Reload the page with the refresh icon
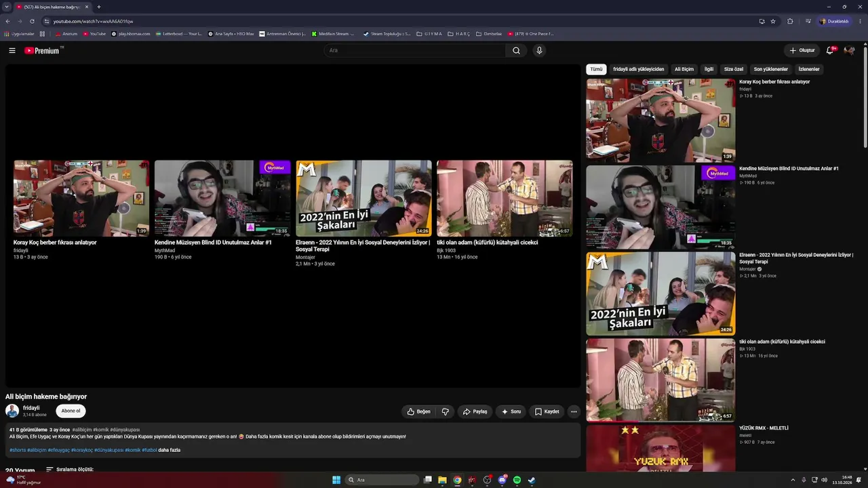The image size is (868, 488). pyautogui.click(x=32, y=21)
